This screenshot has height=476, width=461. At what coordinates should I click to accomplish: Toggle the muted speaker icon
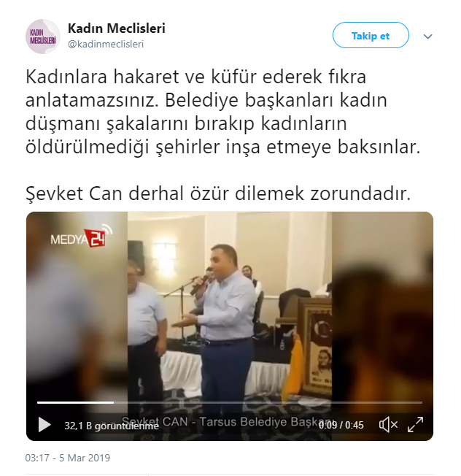pos(388,424)
